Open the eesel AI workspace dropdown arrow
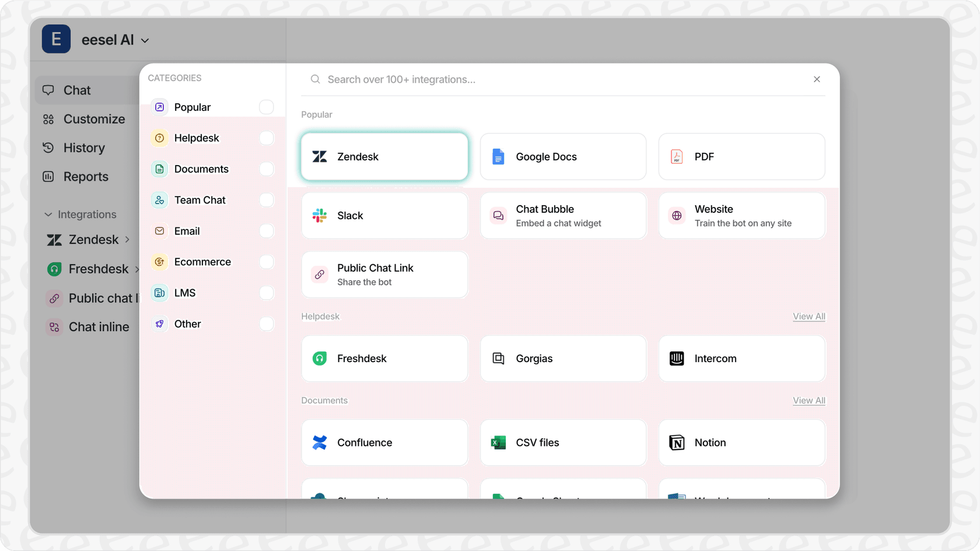 (x=145, y=41)
